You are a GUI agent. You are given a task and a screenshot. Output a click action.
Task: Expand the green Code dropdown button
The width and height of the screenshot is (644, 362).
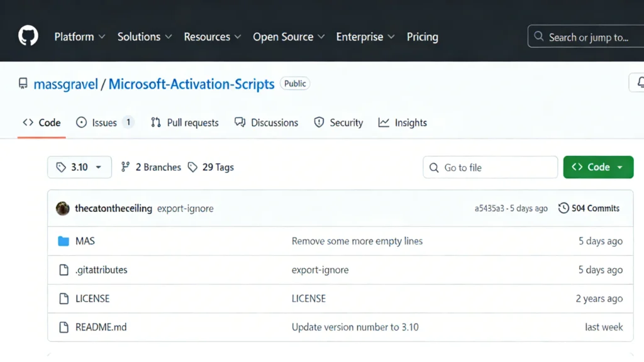tap(597, 167)
